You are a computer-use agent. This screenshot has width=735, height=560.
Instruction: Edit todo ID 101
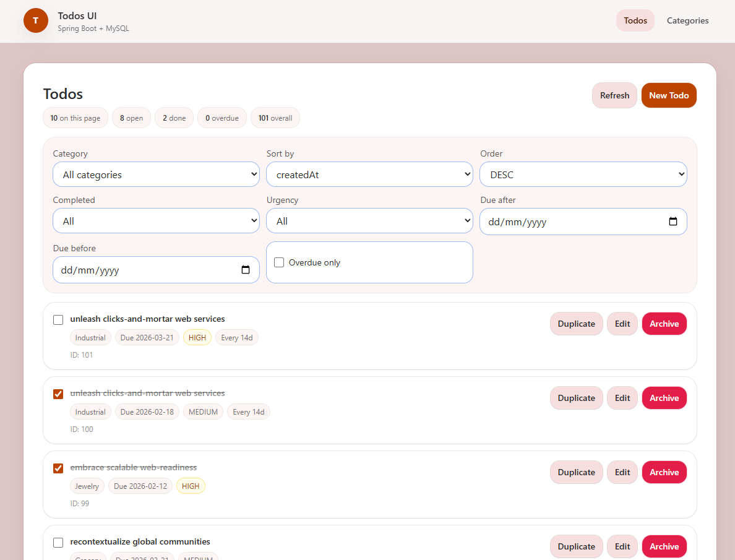point(622,324)
